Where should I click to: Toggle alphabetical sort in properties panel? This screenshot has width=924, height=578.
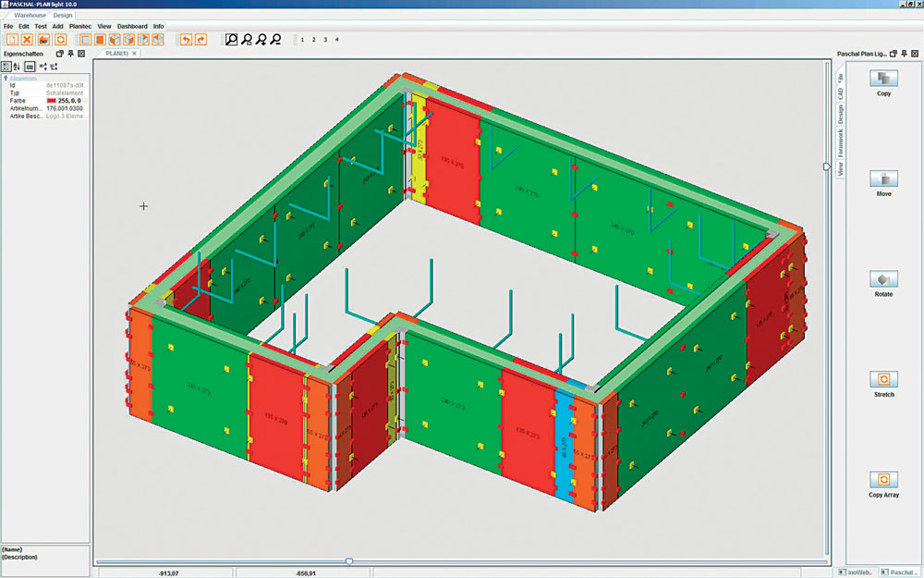tap(18, 67)
